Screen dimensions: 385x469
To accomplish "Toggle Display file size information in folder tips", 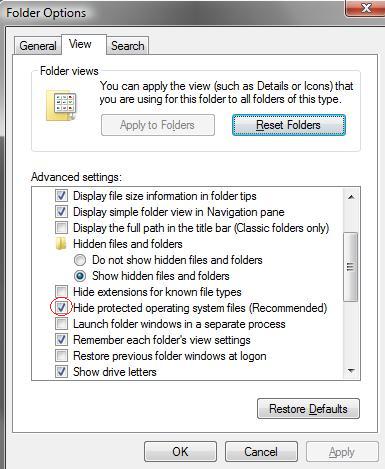I will point(61,196).
